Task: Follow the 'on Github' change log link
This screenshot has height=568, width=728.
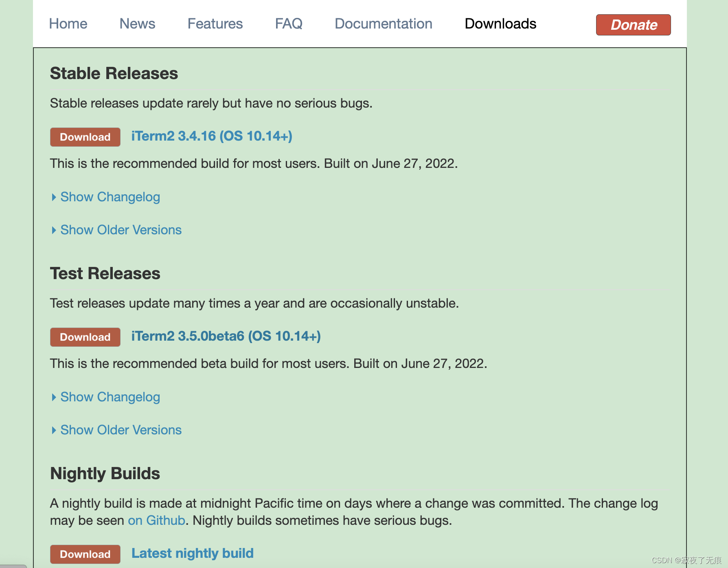Action: 156,520
